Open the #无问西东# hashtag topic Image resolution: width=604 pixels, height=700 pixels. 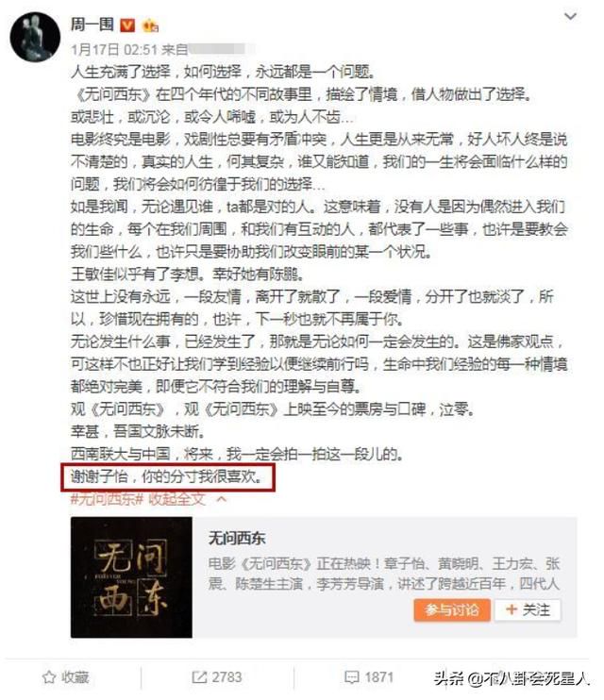click(108, 499)
